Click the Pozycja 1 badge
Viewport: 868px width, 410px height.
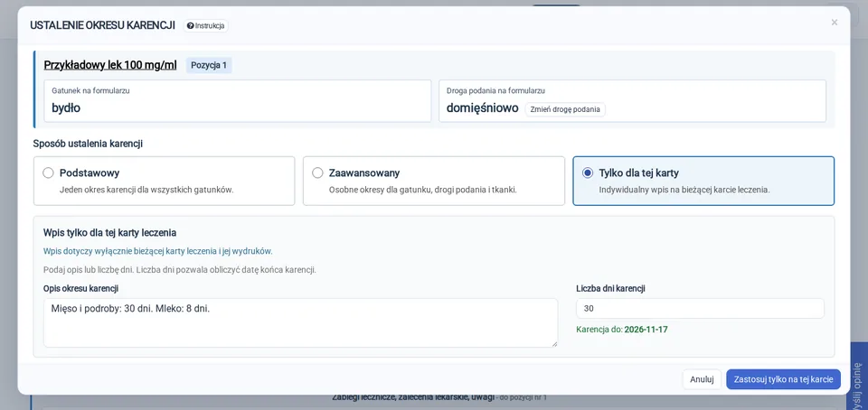point(209,65)
